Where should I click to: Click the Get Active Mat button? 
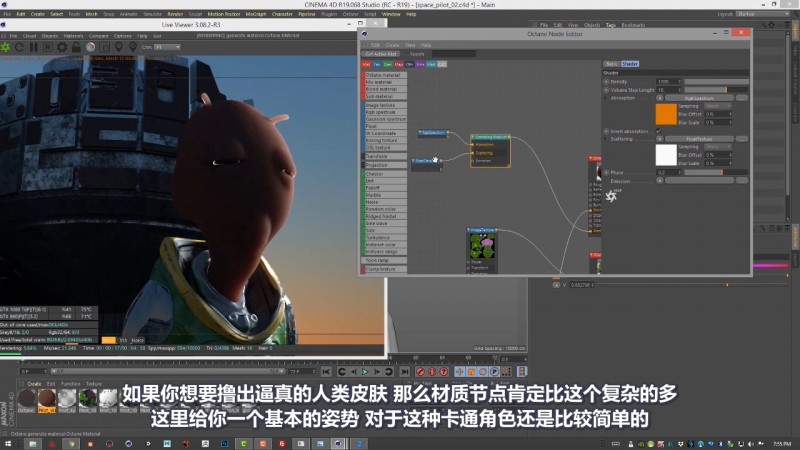pos(381,54)
